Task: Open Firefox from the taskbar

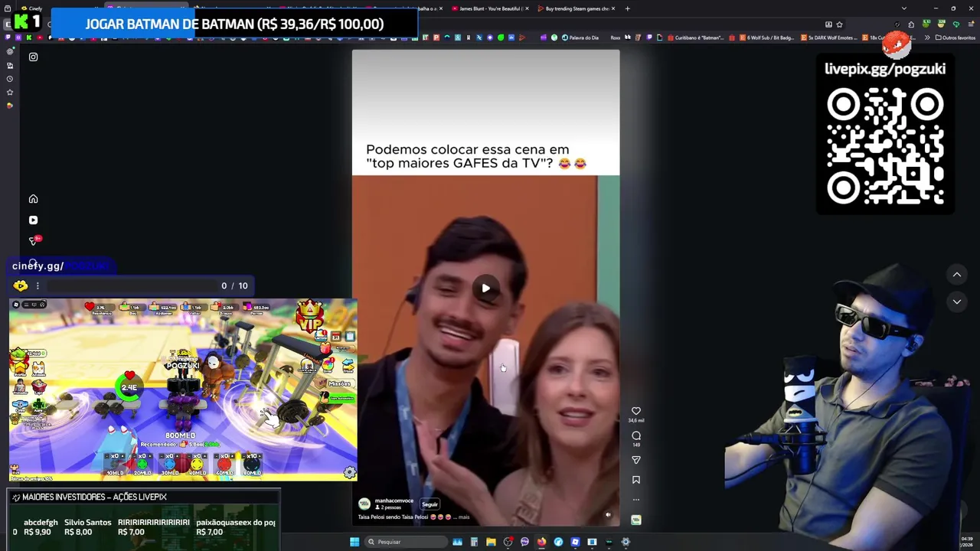Action: click(x=541, y=542)
